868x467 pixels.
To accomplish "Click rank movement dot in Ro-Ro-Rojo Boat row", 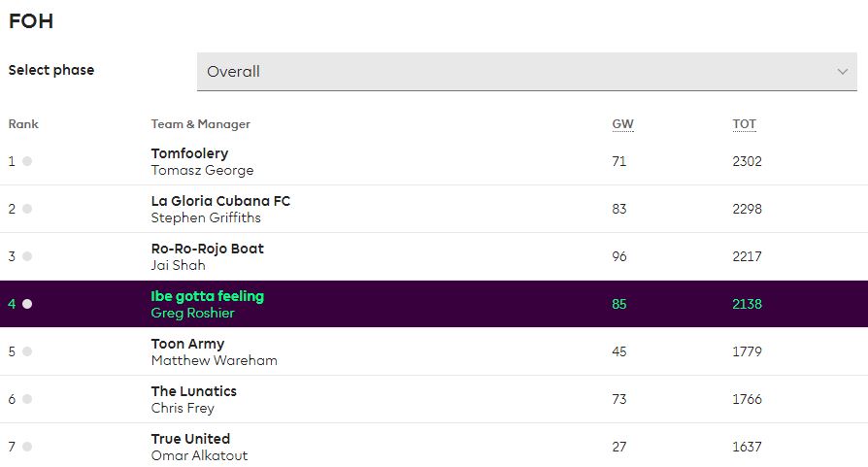I will (27, 256).
